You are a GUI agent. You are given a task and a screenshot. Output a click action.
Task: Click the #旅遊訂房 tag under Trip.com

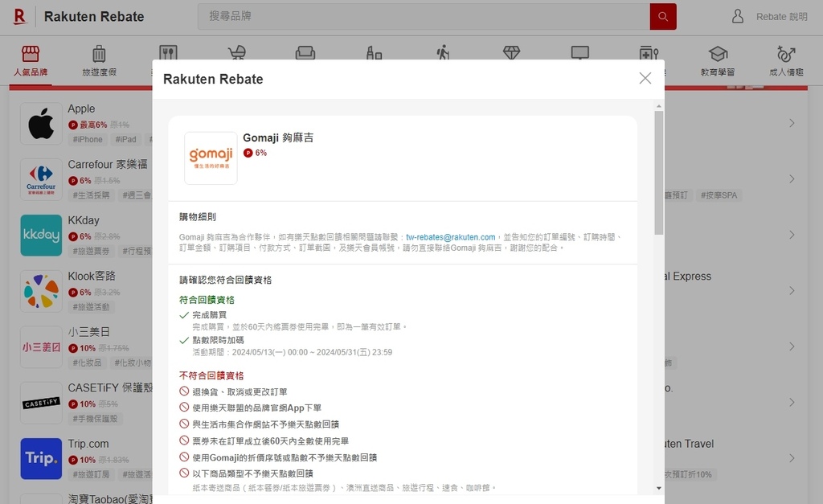coord(92,474)
